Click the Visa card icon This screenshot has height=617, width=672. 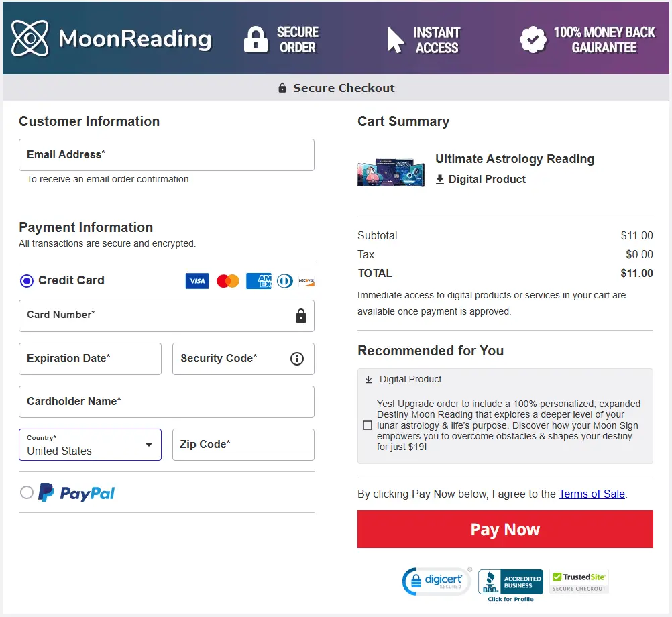[197, 281]
